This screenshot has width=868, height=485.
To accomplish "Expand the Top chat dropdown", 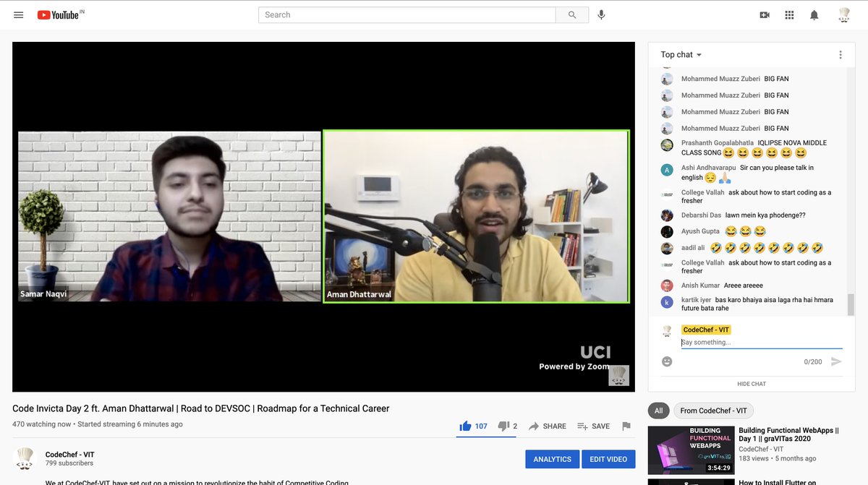I will pyautogui.click(x=681, y=55).
